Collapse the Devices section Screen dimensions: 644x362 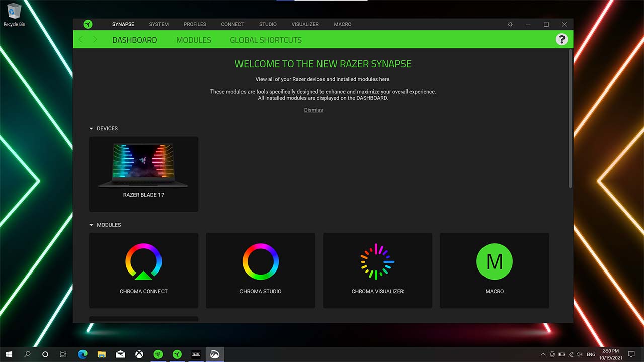(92, 129)
